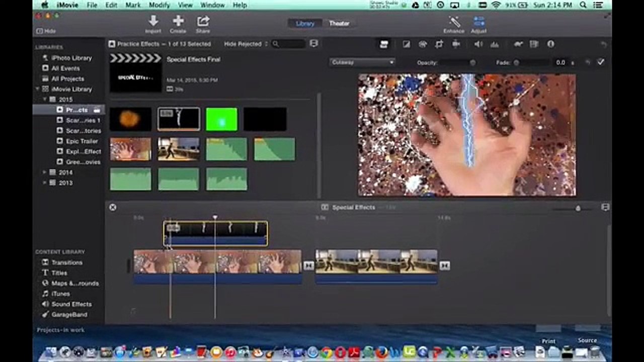Open Transitions in Content Library
The height and width of the screenshot is (362, 644).
click(x=62, y=262)
